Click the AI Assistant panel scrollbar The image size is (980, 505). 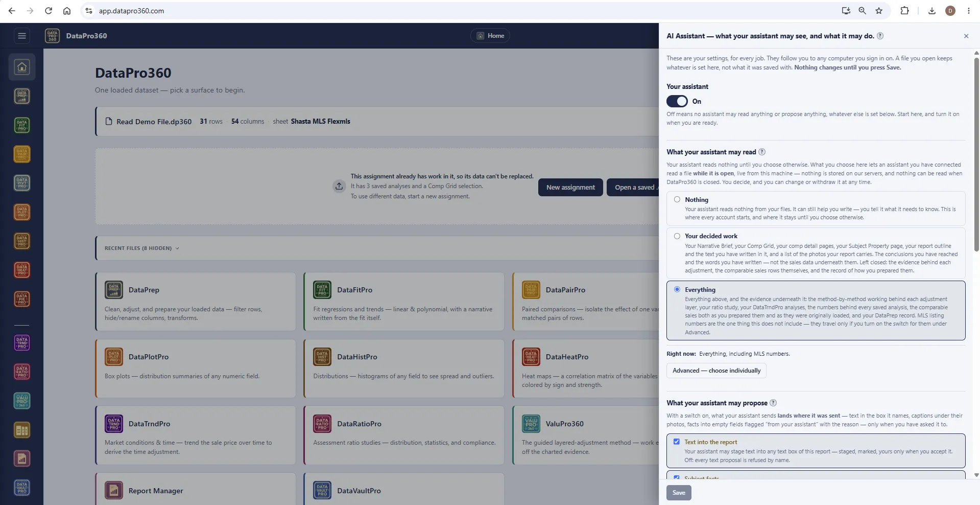pos(976,153)
